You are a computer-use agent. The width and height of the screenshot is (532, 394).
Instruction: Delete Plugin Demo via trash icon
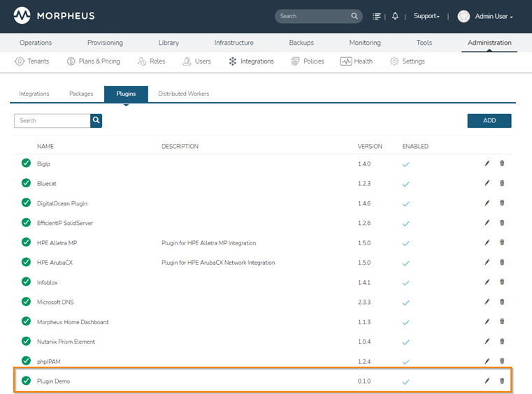click(502, 381)
